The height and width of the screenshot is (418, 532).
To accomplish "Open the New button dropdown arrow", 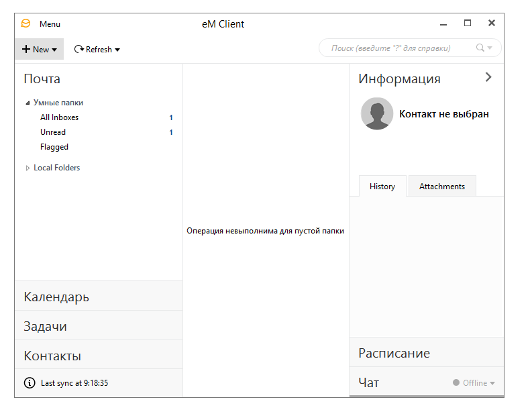I will [54, 50].
